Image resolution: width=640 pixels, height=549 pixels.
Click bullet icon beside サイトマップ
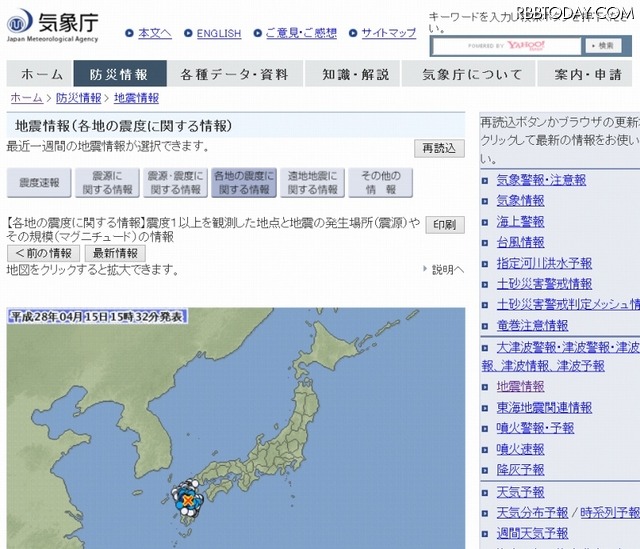(353, 33)
